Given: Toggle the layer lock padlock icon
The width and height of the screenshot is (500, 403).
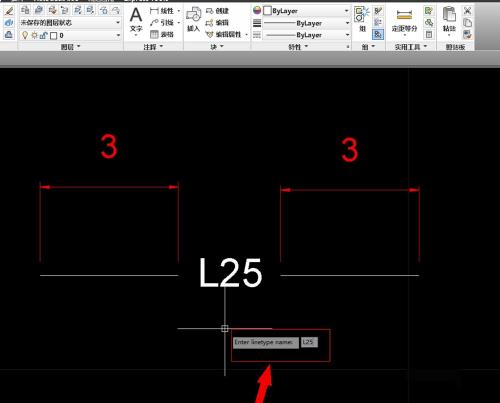Looking at the screenshot, I should [44, 35].
